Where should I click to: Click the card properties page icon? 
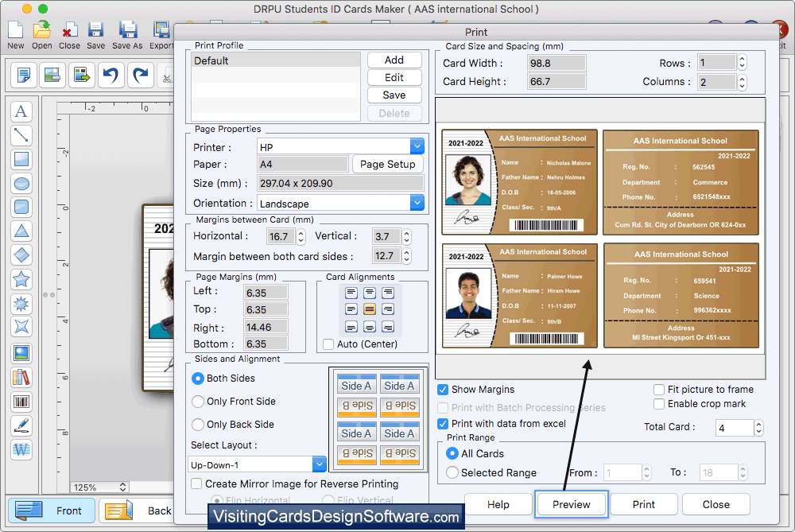[x=23, y=75]
